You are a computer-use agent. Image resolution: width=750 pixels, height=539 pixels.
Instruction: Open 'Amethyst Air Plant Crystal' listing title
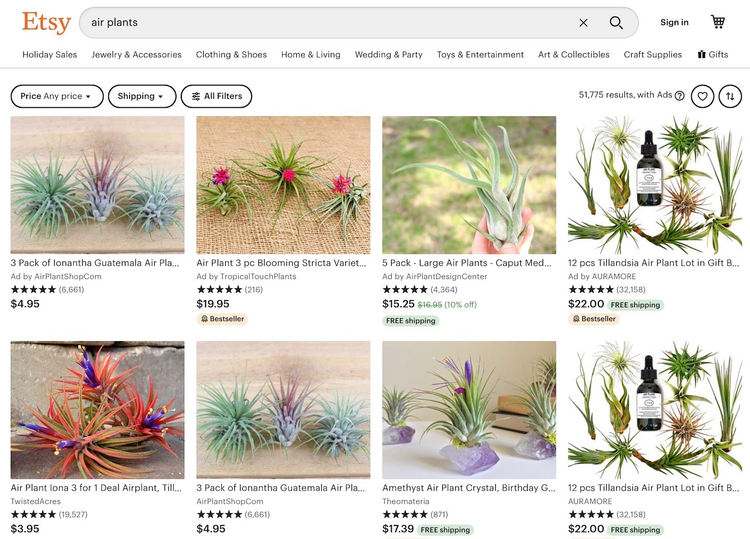(x=469, y=488)
